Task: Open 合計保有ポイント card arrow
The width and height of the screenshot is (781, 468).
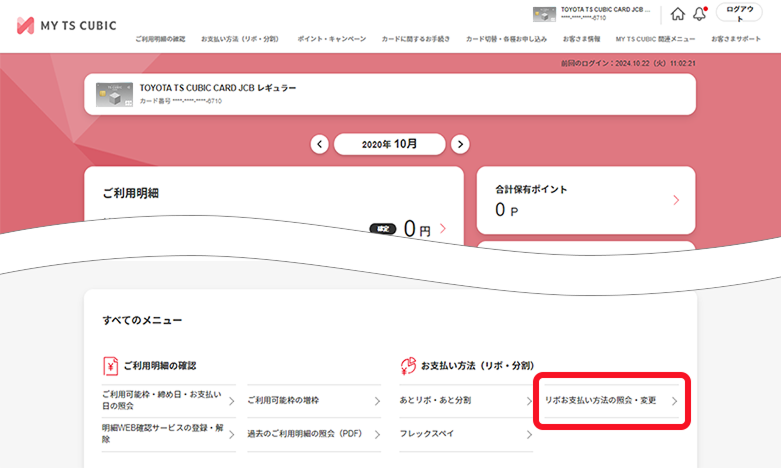Action: tap(676, 200)
